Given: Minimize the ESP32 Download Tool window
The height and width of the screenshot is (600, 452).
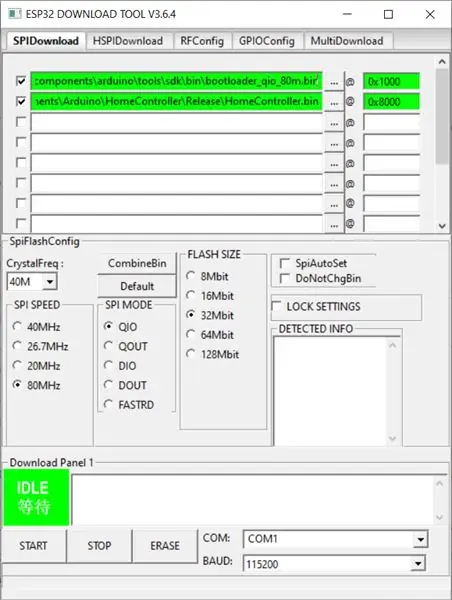Looking at the screenshot, I should tap(347, 15).
